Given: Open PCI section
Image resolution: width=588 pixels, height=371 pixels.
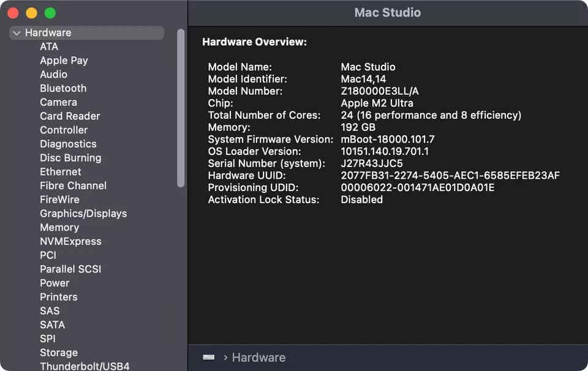Looking at the screenshot, I should [x=48, y=255].
